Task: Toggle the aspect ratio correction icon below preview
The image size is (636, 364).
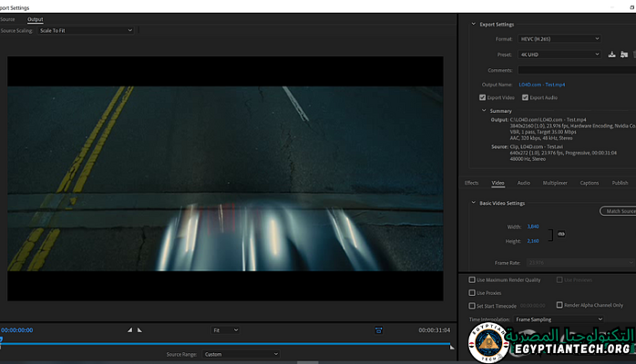Action: (x=378, y=329)
